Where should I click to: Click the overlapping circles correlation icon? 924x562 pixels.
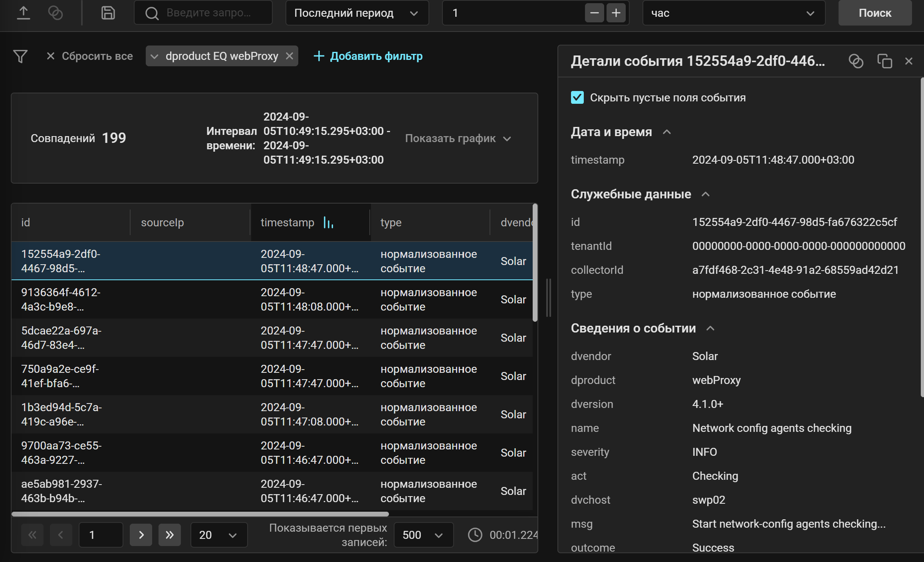pos(56,12)
